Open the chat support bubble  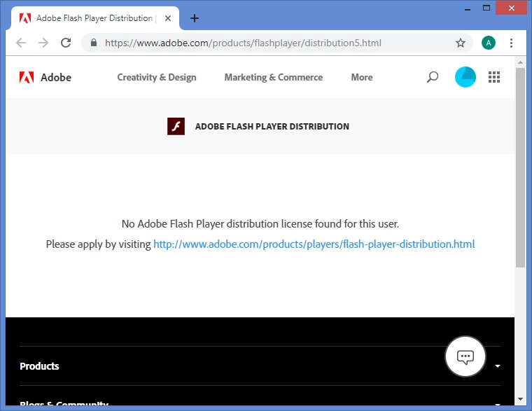click(x=465, y=356)
